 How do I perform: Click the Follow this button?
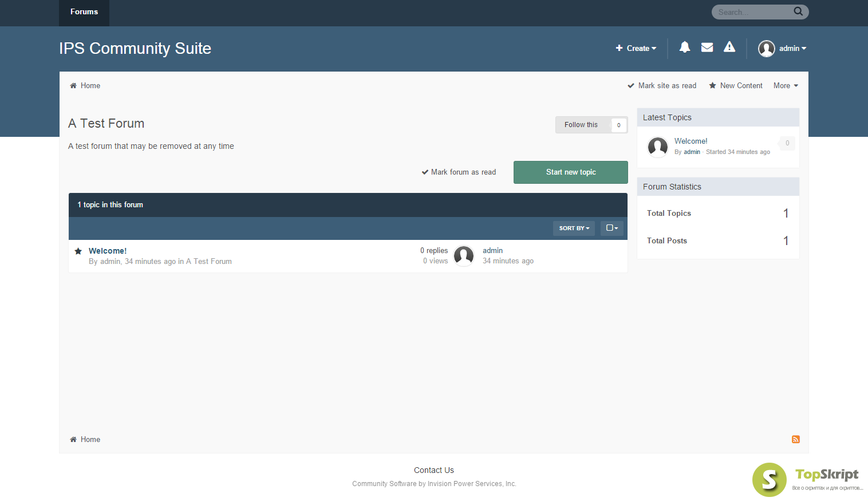[581, 125]
